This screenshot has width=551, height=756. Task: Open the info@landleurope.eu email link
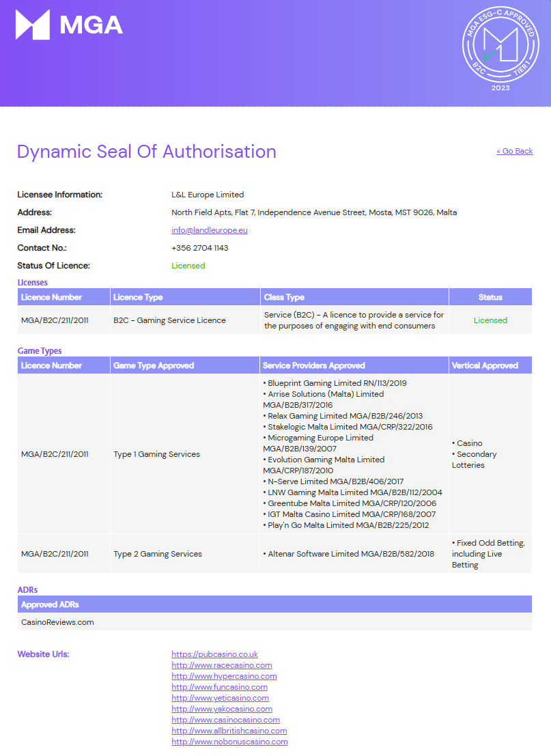tap(209, 230)
